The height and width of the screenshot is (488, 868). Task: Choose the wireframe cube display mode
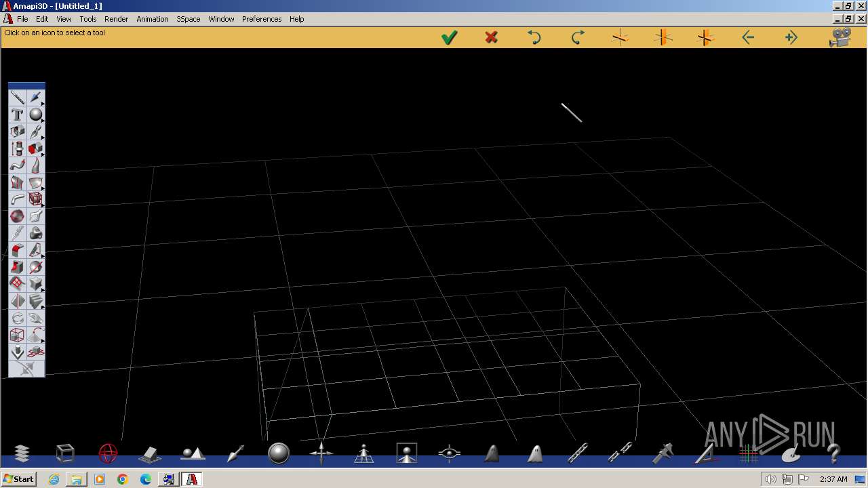65,453
